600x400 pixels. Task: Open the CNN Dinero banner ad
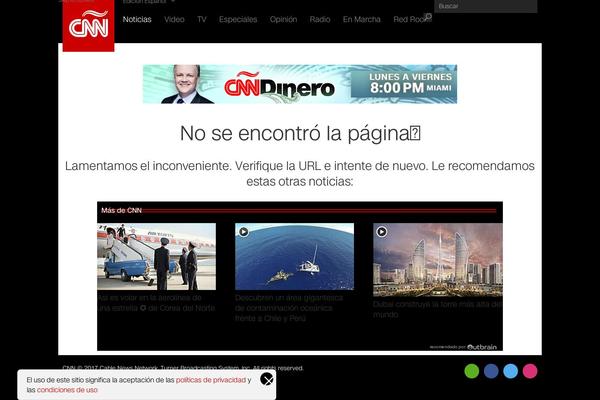[x=300, y=84]
